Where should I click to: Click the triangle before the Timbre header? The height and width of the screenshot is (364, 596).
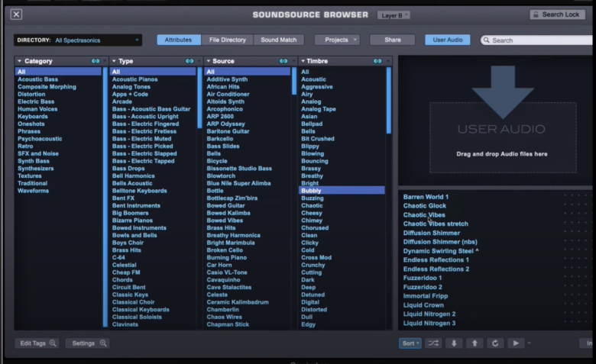303,61
